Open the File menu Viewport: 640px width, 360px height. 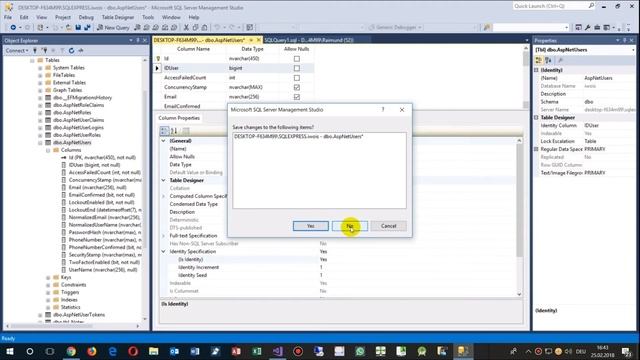tap(8, 18)
